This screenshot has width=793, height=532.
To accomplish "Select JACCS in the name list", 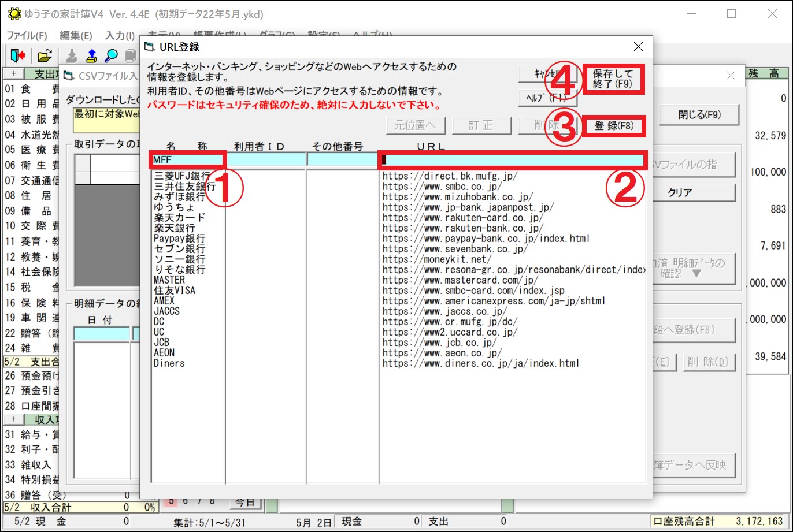I will (x=166, y=311).
